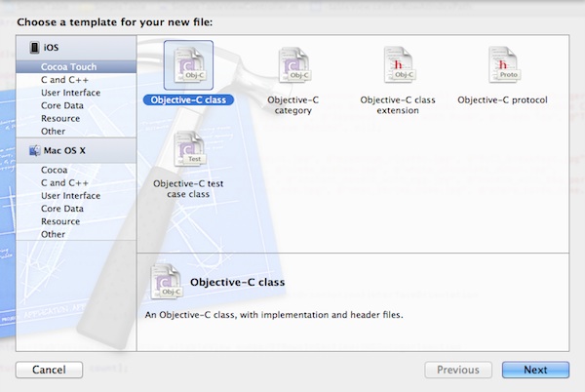Choose the Objective-C category template icon

coord(292,65)
